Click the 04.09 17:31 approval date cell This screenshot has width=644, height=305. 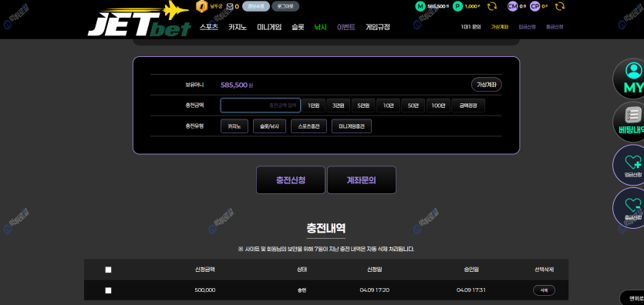click(471, 290)
